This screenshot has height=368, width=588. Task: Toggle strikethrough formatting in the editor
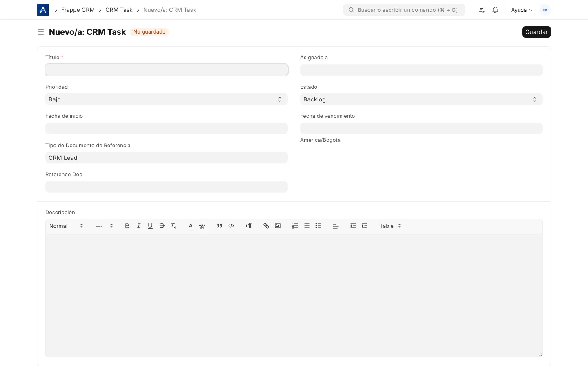pyautogui.click(x=162, y=226)
